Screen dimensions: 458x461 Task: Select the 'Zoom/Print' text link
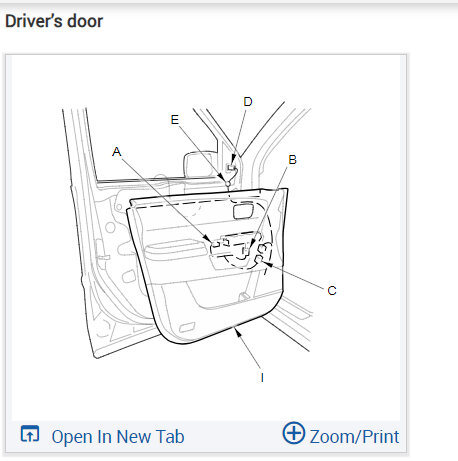[354, 437]
